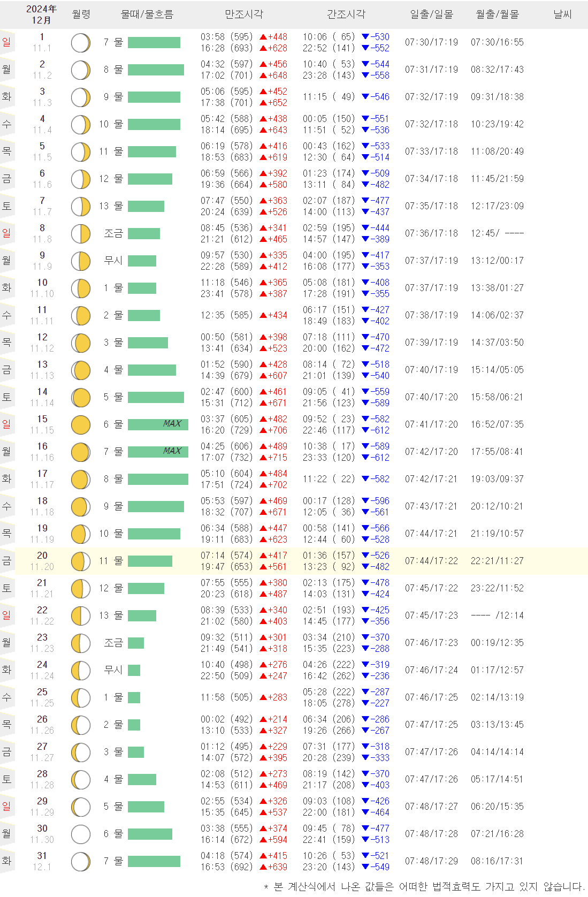Click the 만조시각 column header

tap(244, 14)
